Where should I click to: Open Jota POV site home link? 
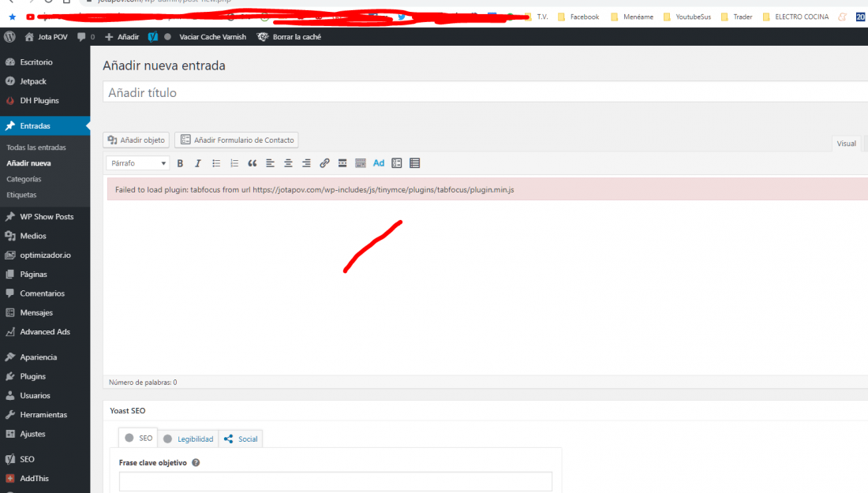47,37
